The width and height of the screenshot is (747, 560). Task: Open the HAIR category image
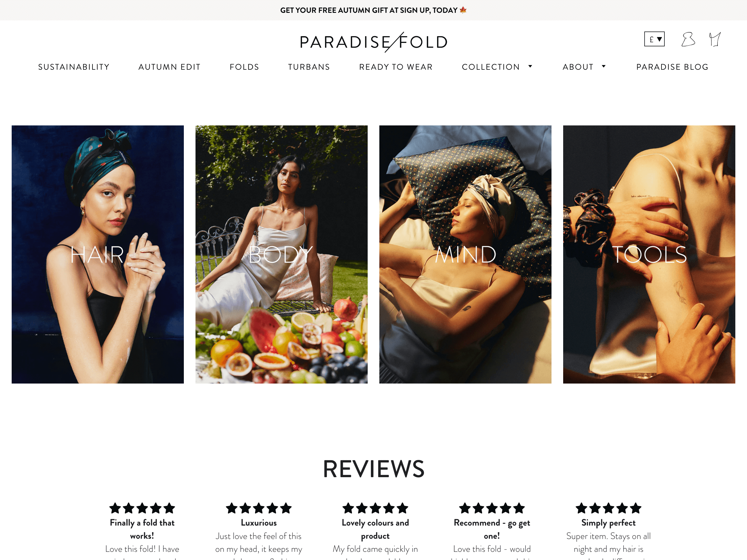click(x=97, y=255)
